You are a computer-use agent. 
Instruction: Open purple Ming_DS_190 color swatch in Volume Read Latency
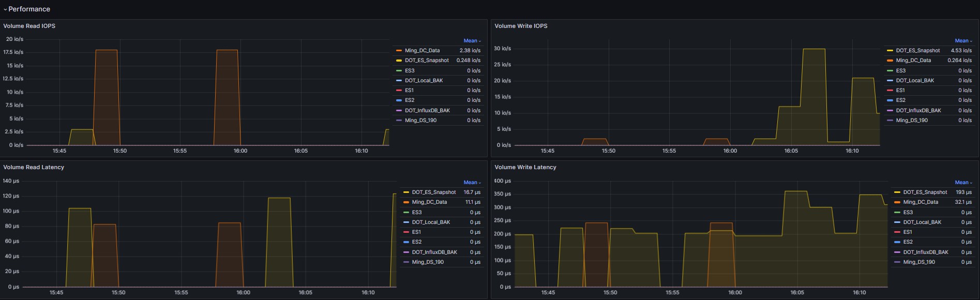pos(406,262)
